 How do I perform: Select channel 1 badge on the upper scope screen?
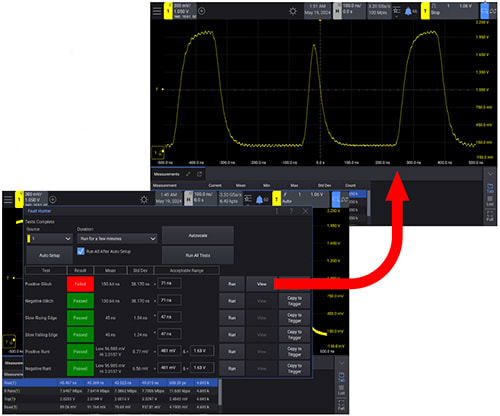click(168, 11)
